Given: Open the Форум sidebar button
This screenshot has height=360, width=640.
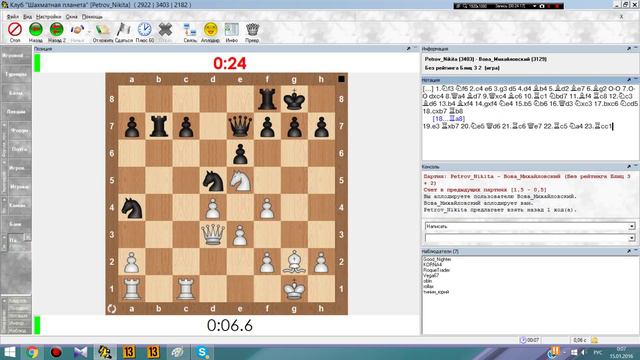Looking at the screenshot, I should (19, 131).
